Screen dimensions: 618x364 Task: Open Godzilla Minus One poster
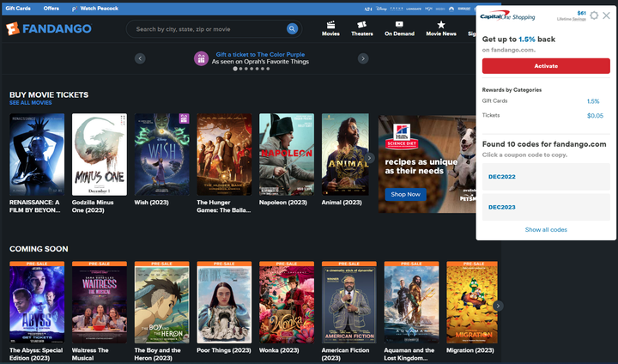100,155
